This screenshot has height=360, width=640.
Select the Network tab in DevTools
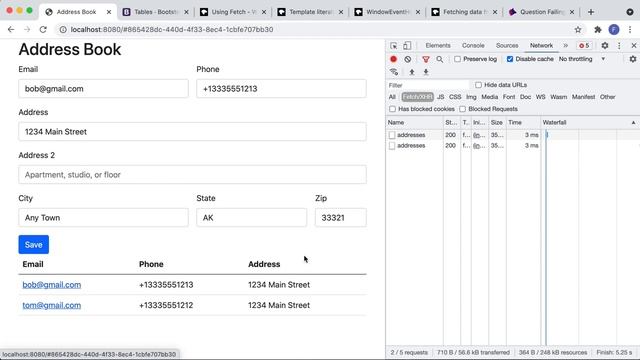point(541,46)
